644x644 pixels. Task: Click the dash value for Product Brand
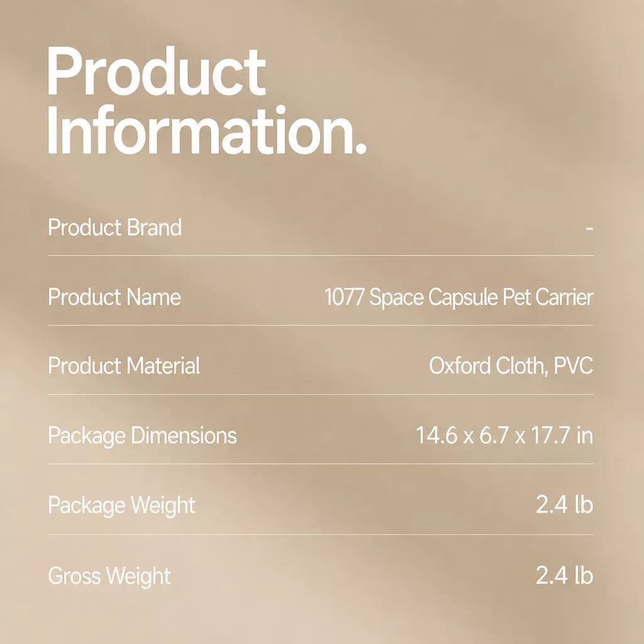point(589,228)
